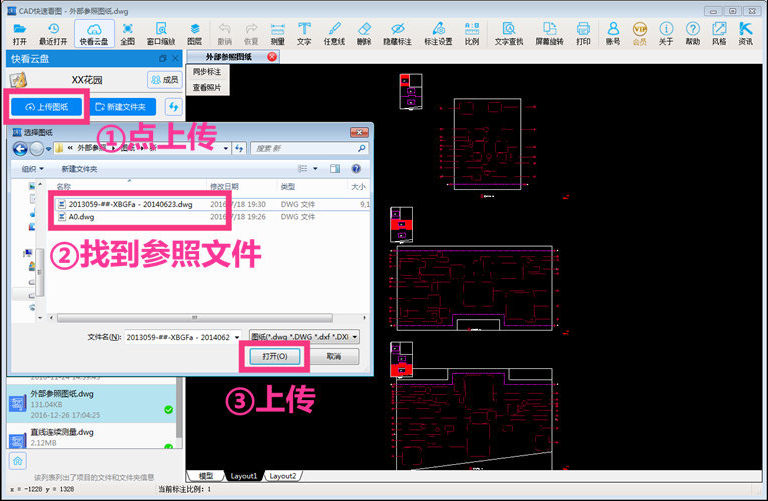Close the 外部参照图纸 drawing tab
The width and height of the screenshot is (768, 501).
click(272, 57)
